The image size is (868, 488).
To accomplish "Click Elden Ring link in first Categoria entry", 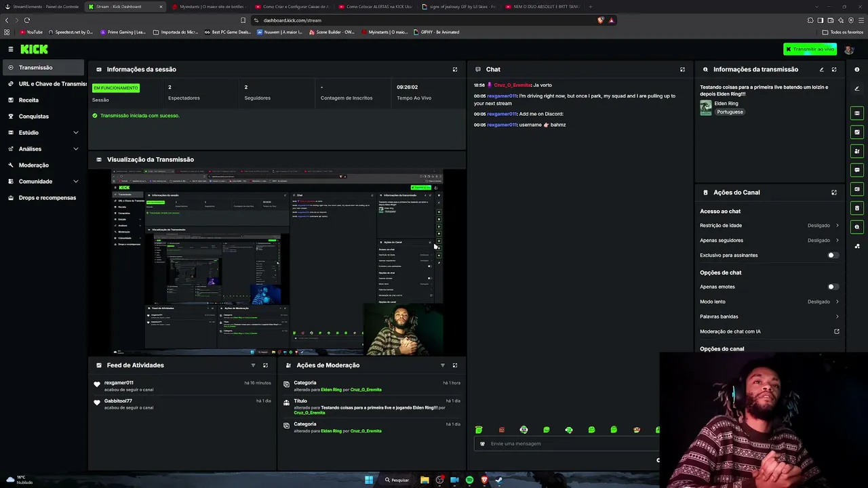I will 331,390.
